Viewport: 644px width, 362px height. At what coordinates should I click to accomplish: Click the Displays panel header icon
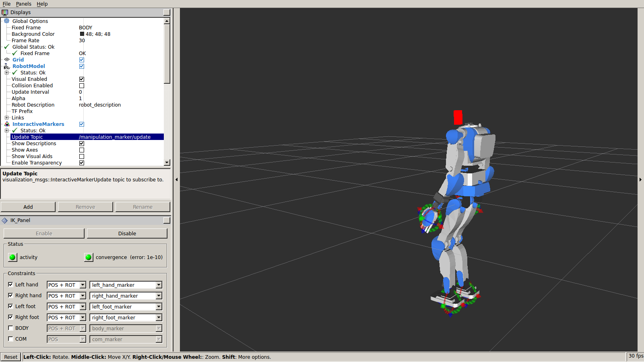coord(5,12)
